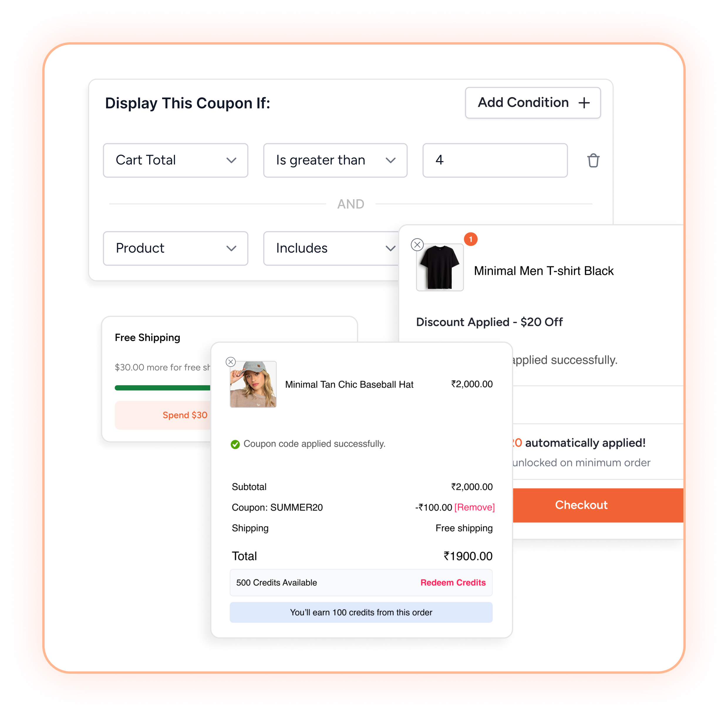Screen dimensions: 728x716
Task: Open the Baseball Hat product thumbnail
Action: [253, 384]
